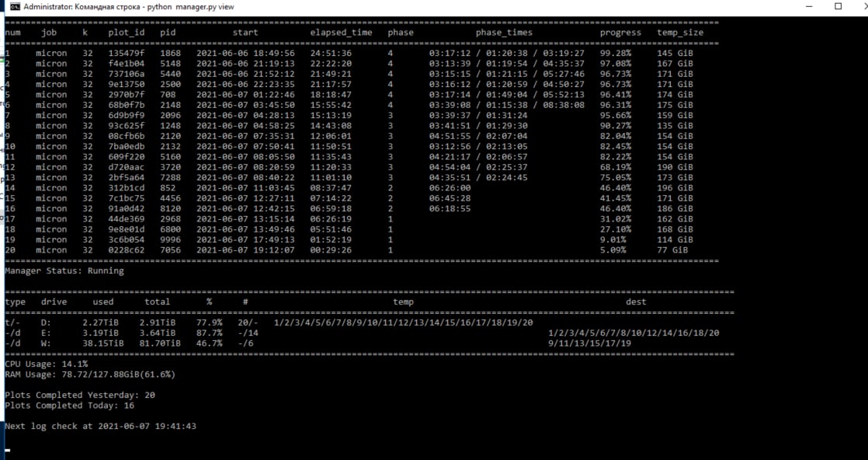
Task: Click 'RAM Usage' line
Action: (90, 375)
